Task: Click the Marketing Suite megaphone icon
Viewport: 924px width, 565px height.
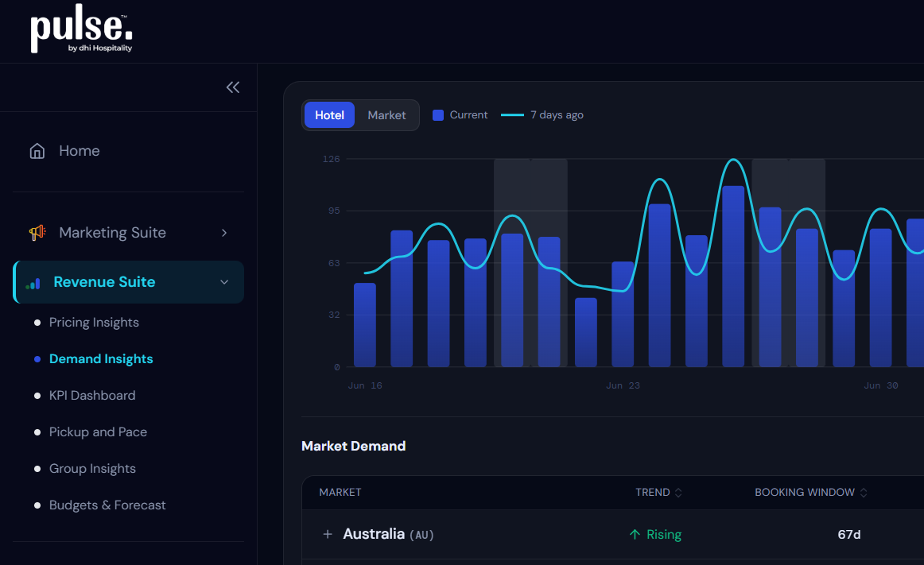Action: 37,233
